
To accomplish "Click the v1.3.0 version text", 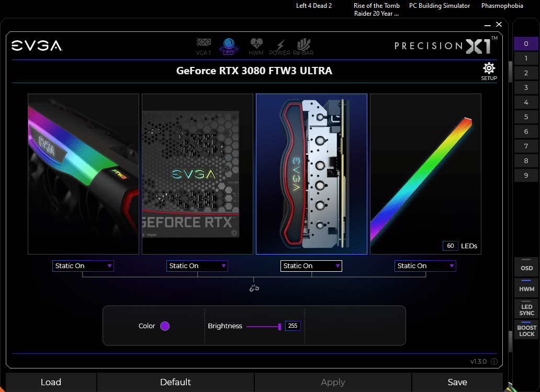I will click(x=478, y=361).
